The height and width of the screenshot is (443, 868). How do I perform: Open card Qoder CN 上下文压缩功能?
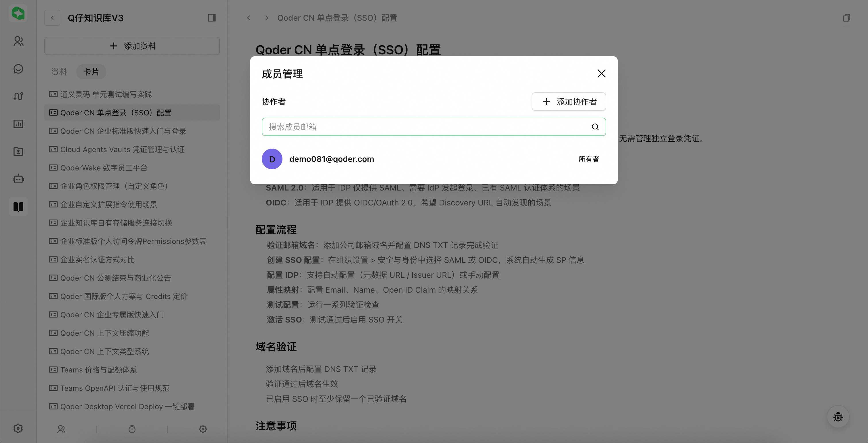click(x=132, y=333)
